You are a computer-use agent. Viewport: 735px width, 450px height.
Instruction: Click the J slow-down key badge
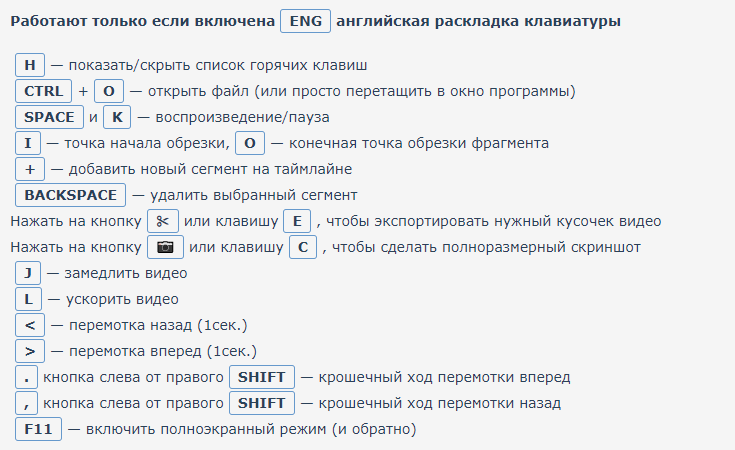tap(28, 273)
